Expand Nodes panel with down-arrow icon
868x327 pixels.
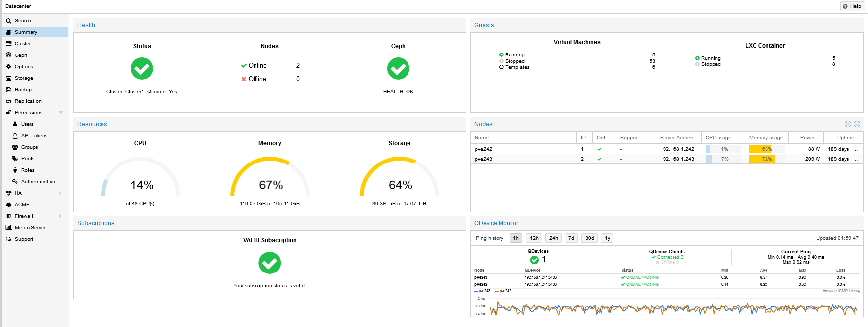(857, 124)
